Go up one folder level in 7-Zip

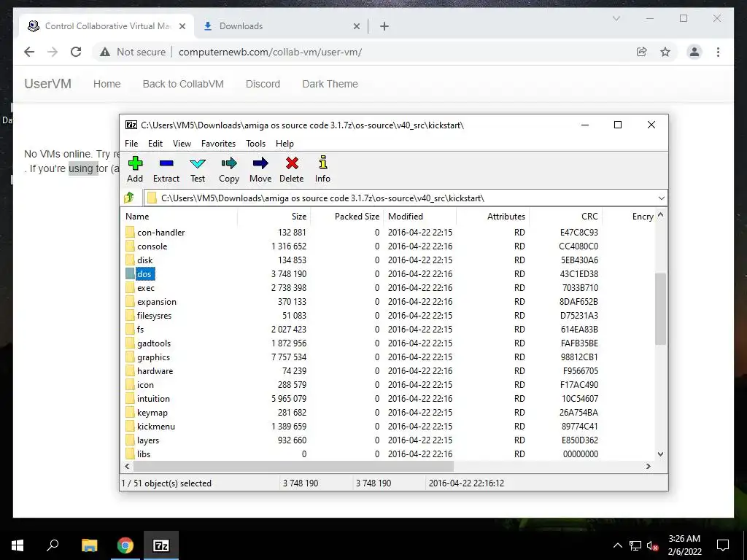[x=129, y=198]
